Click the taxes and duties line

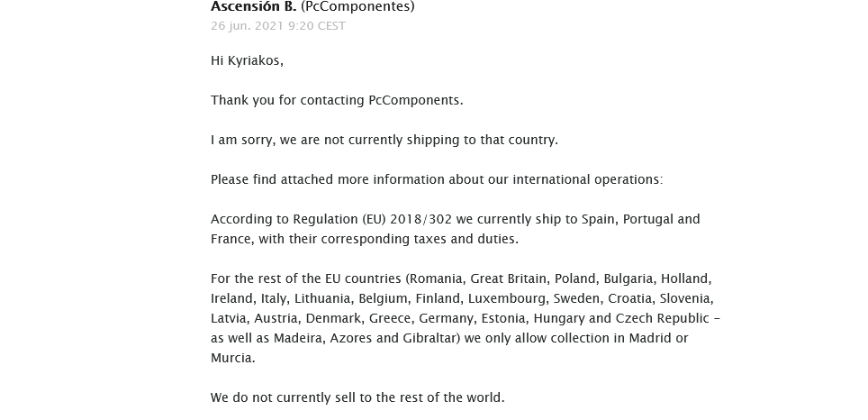[365, 239]
